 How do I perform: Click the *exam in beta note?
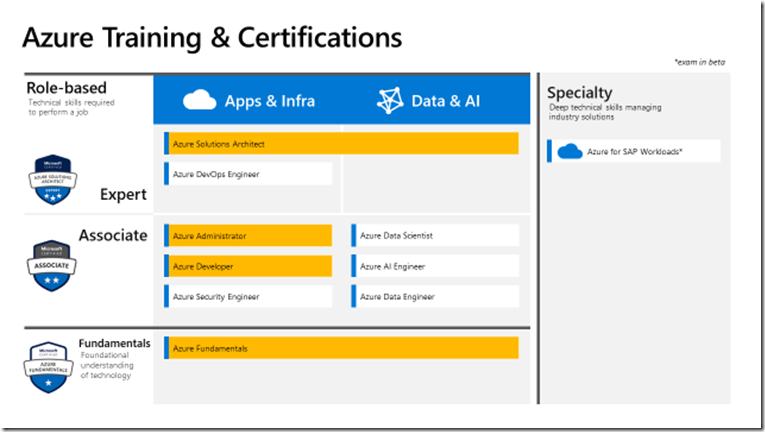pyautogui.click(x=700, y=62)
